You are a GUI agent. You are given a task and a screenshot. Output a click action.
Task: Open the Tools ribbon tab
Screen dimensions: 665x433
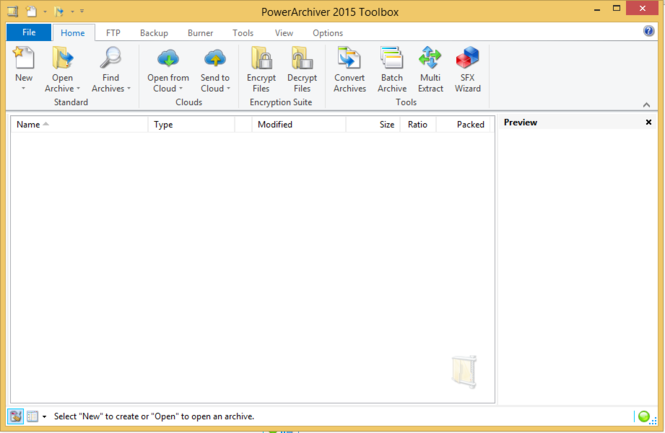tap(243, 33)
